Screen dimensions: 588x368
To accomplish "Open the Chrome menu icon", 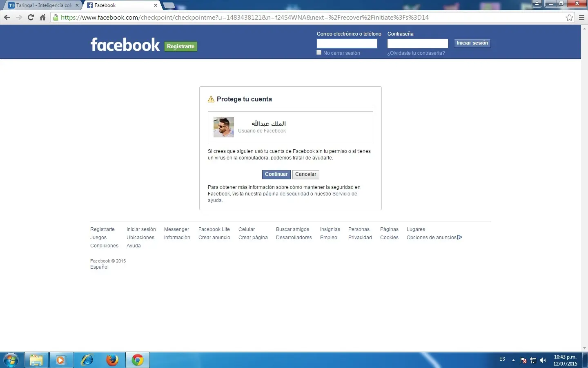I will 582,17.
